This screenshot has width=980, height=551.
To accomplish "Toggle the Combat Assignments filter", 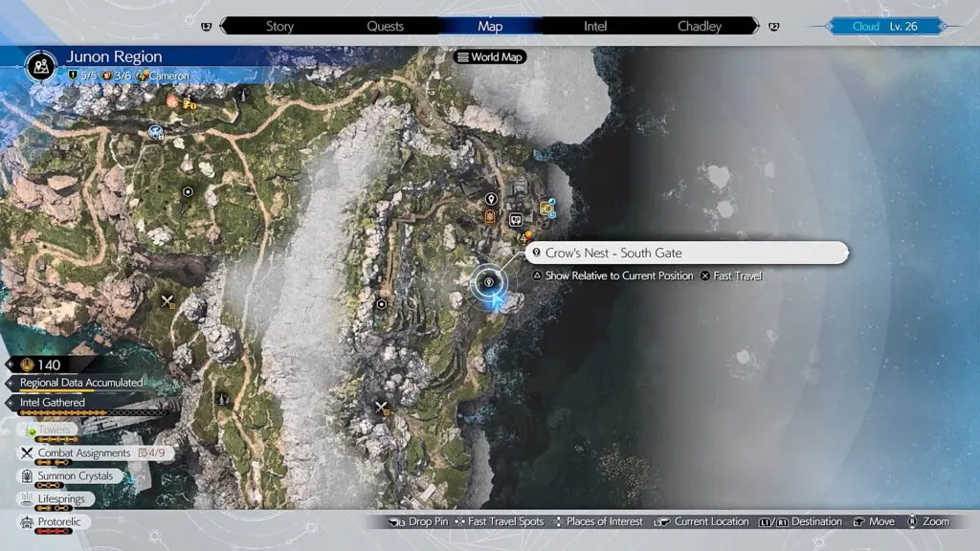I will point(82,452).
